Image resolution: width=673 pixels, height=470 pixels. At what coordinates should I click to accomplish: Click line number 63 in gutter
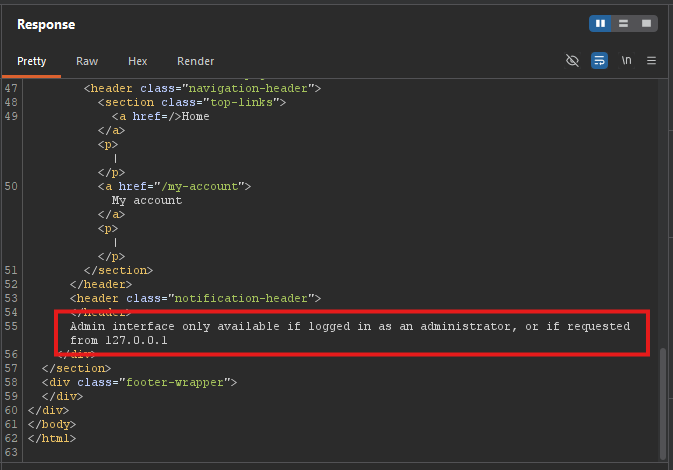click(x=11, y=452)
